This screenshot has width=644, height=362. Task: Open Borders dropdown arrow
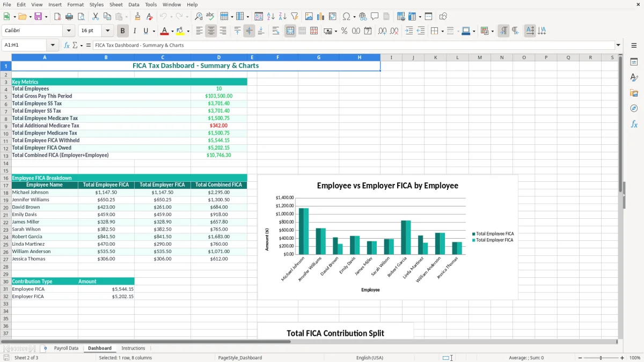pos(443,31)
